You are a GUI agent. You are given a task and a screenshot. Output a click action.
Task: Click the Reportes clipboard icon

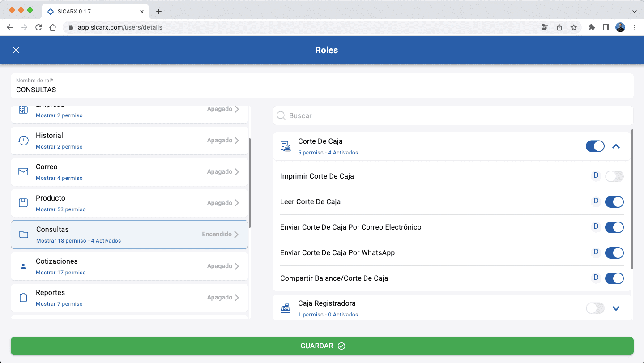pos(23,298)
